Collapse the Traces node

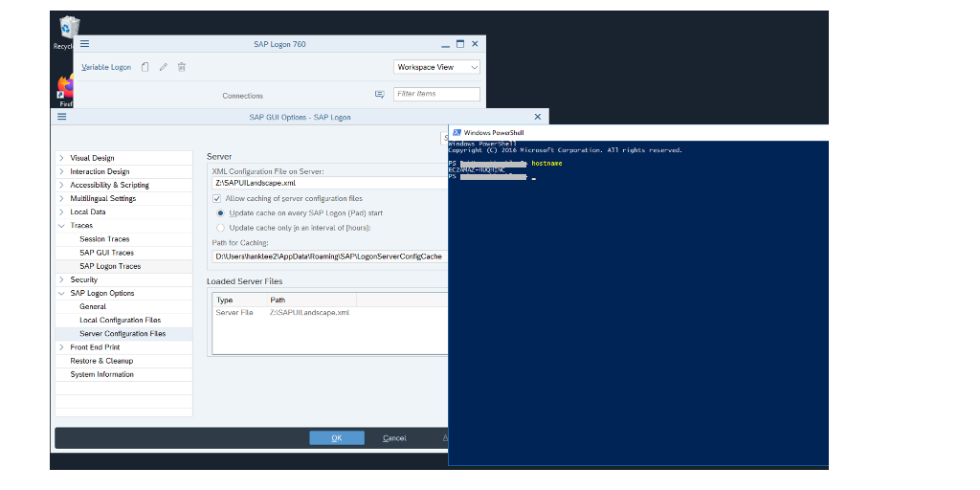pyautogui.click(x=61, y=226)
